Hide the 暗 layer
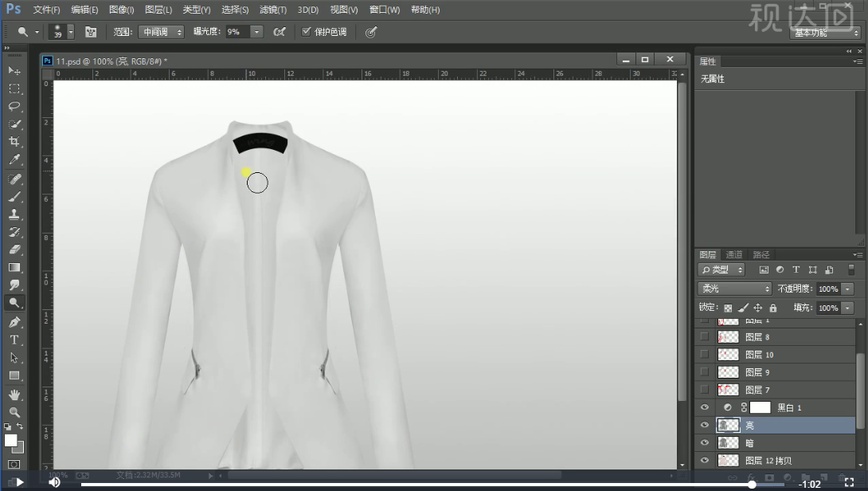868x491 pixels. point(704,443)
